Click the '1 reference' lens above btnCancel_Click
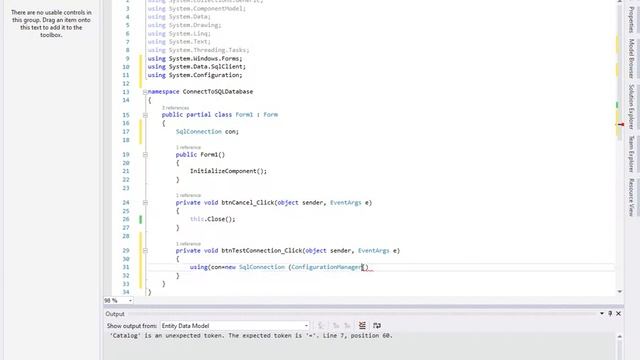This screenshot has width=640, height=360. (188, 195)
